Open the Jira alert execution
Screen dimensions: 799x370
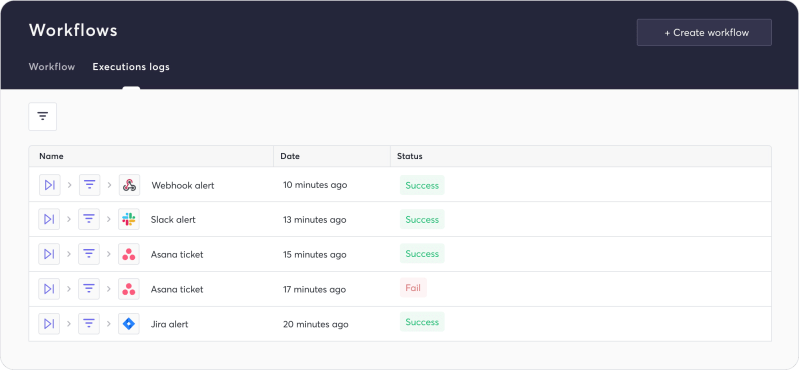169,324
